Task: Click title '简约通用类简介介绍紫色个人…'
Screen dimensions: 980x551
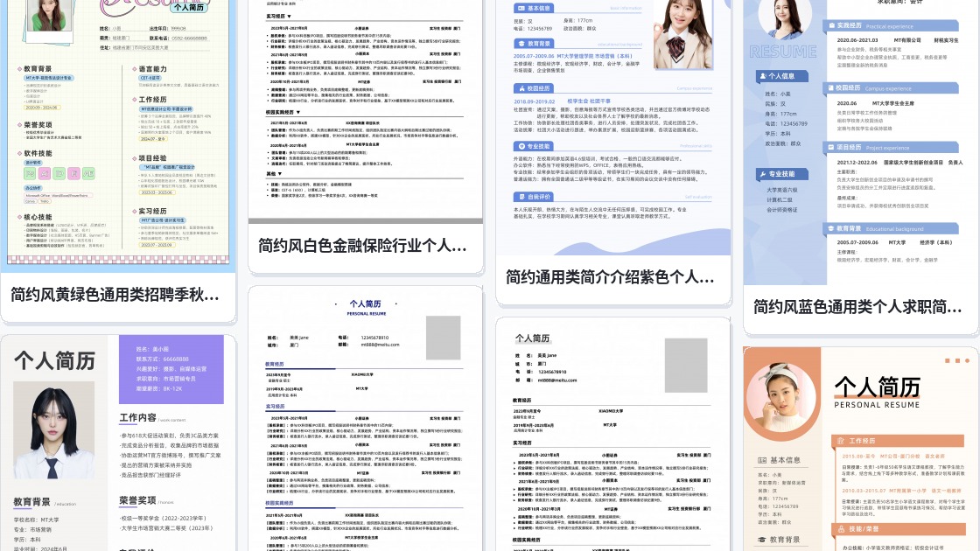Action: click(610, 276)
